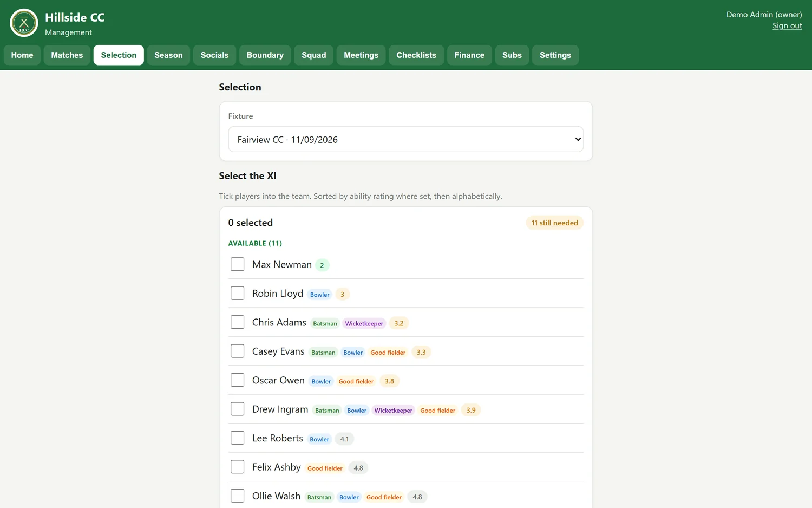Click the name 'Max Newman'

282,264
